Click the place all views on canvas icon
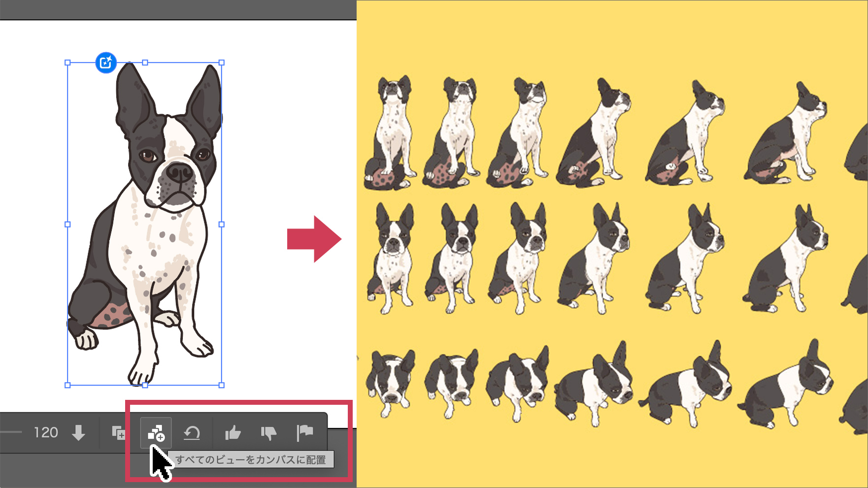 click(156, 433)
